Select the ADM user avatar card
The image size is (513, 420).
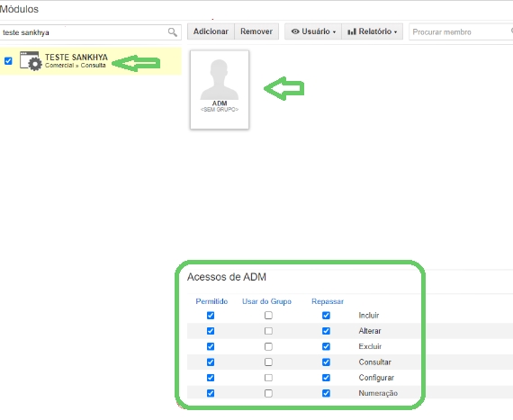click(x=220, y=90)
